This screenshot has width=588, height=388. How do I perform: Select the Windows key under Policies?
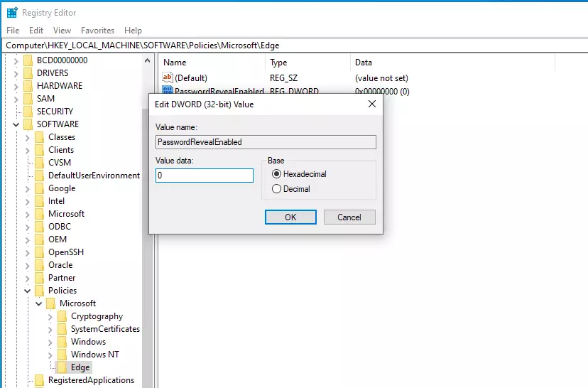89,342
